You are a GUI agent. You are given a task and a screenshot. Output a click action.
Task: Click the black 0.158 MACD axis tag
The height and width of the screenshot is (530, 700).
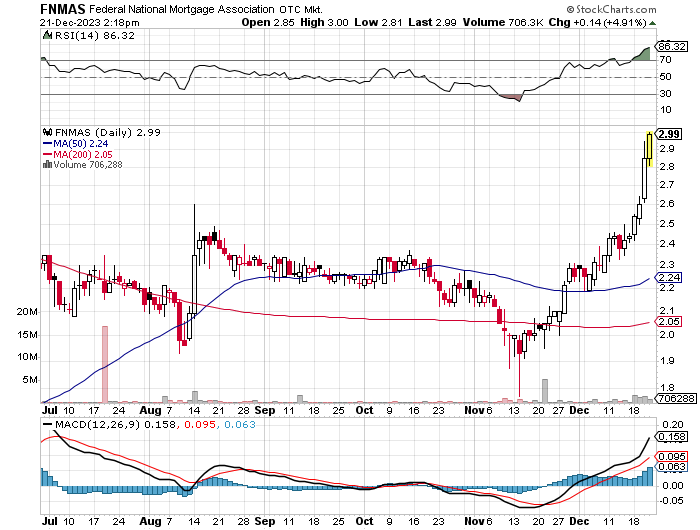tap(671, 437)
